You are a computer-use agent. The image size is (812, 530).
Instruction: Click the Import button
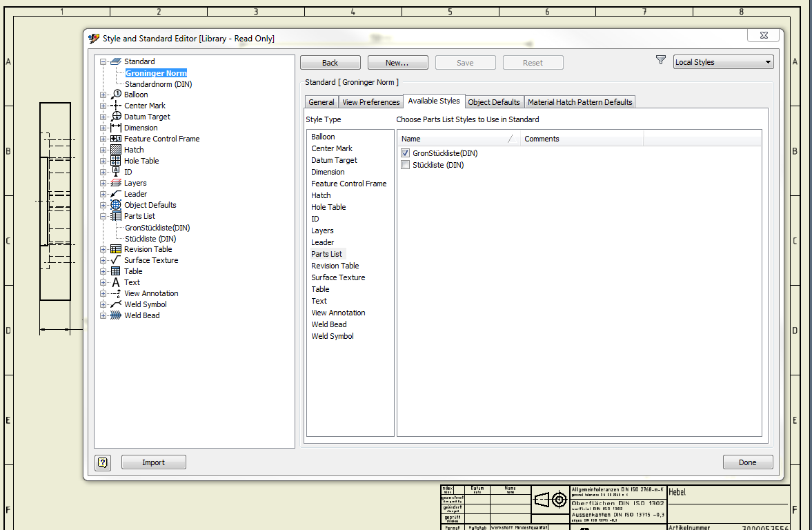click(x=153, y=462)
